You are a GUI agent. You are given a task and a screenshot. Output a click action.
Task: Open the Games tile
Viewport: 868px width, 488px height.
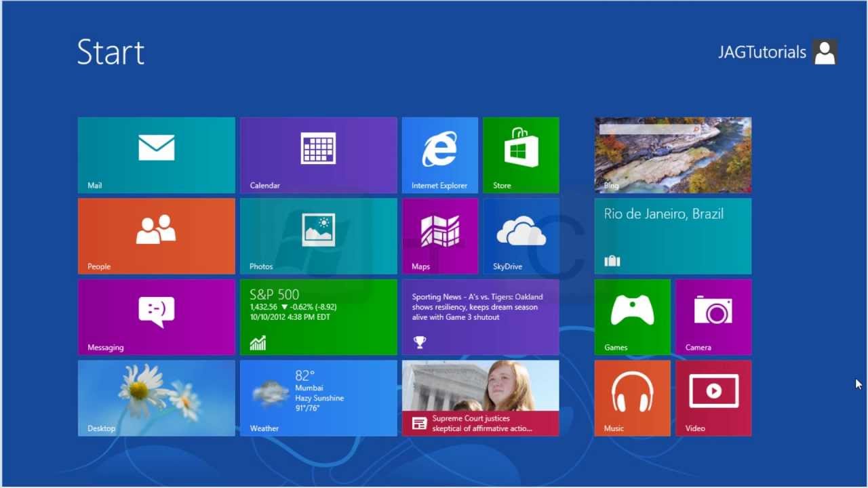coord(633,317)
